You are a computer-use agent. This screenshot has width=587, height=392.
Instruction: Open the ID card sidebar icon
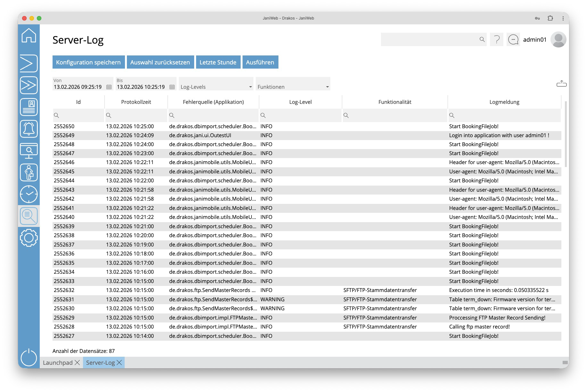(x=29, y=107)
